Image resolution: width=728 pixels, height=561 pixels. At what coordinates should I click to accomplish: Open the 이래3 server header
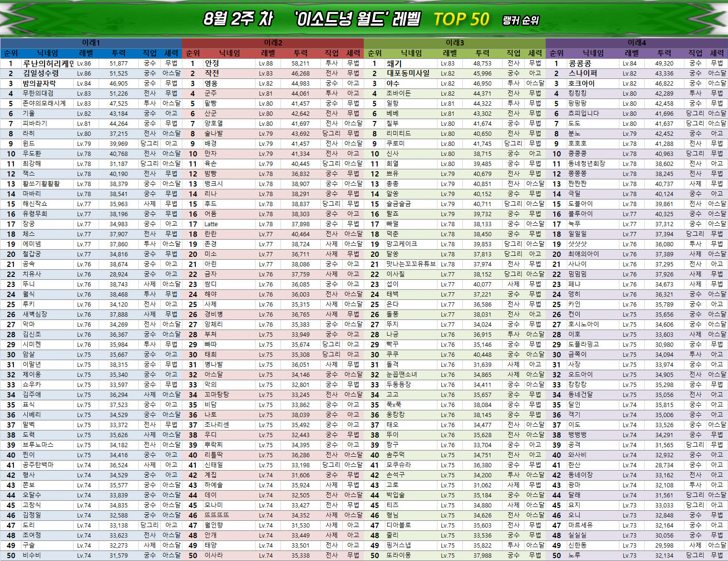455,43
